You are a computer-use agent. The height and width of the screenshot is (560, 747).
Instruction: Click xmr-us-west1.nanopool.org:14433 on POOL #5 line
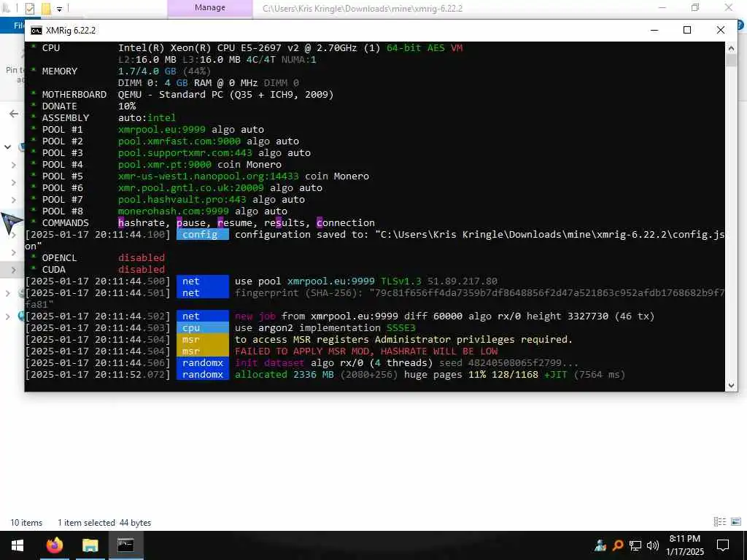pos(208,176)
